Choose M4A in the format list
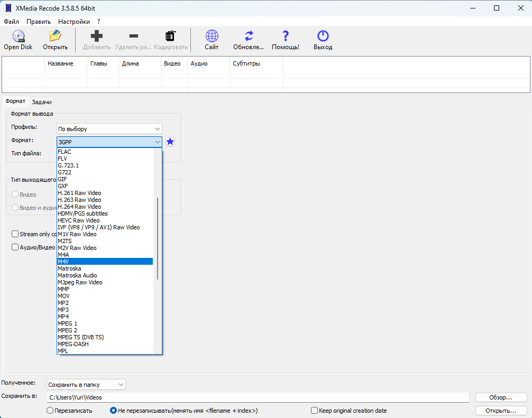The width and height of the screenshot is (532, 418). coord(105,255)
